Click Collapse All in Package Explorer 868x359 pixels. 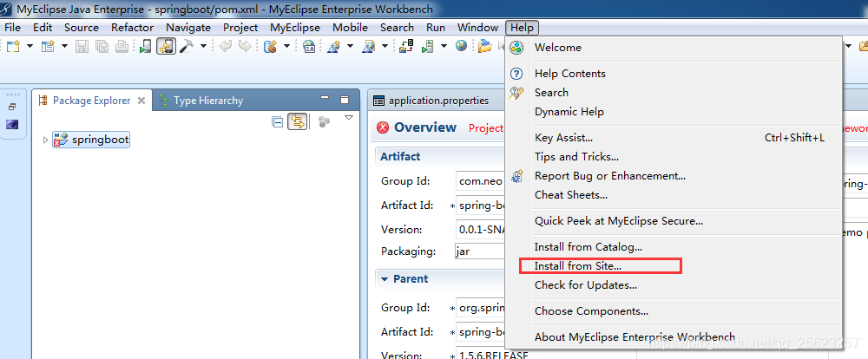278,122
